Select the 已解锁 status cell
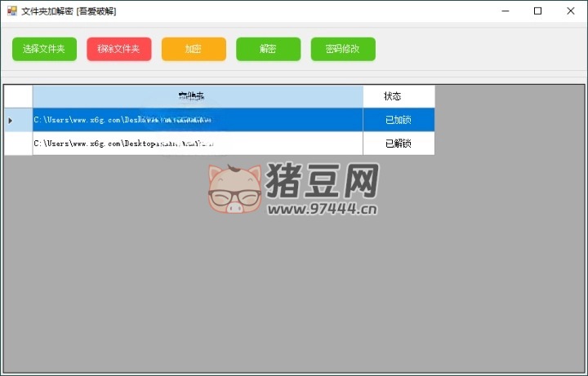The height and width of the screenshot is (376, 588). click(x=399, y=144)
